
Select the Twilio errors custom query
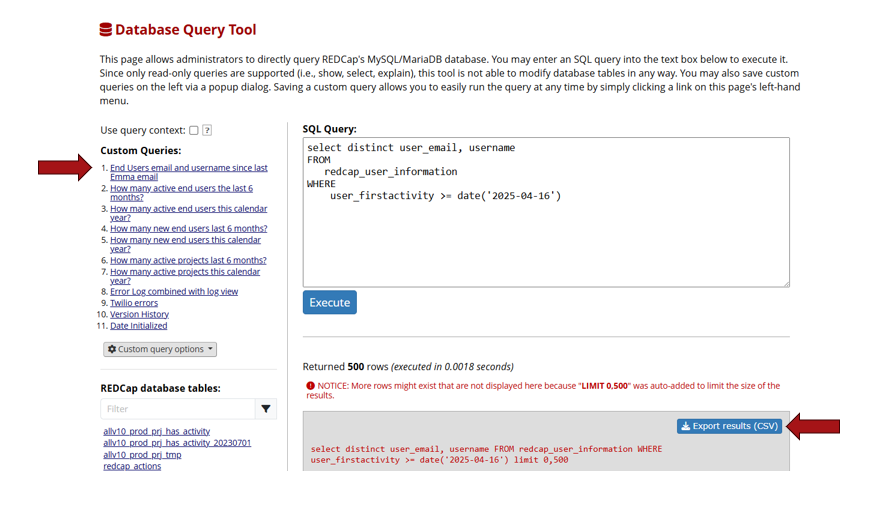pos(134,303)
